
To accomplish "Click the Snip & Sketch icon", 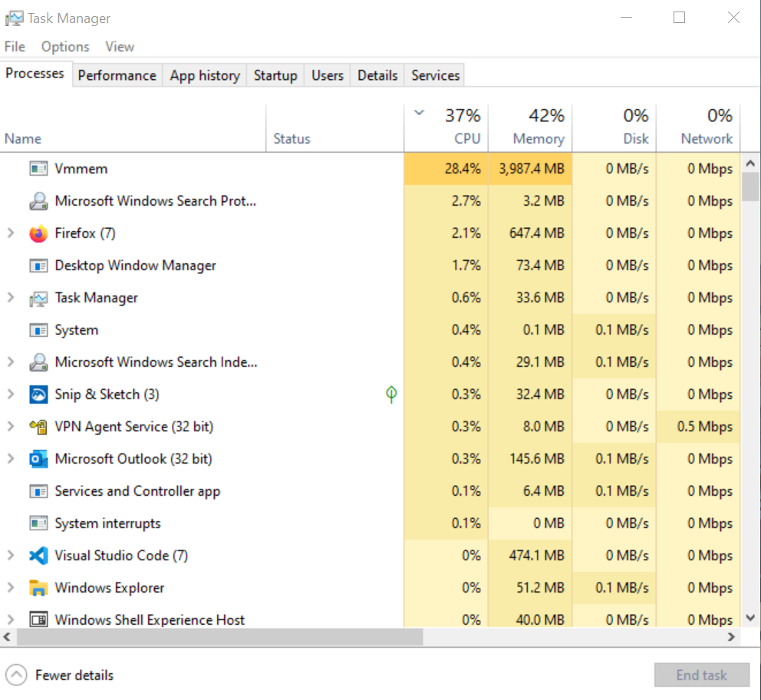I will click(38, 395).
